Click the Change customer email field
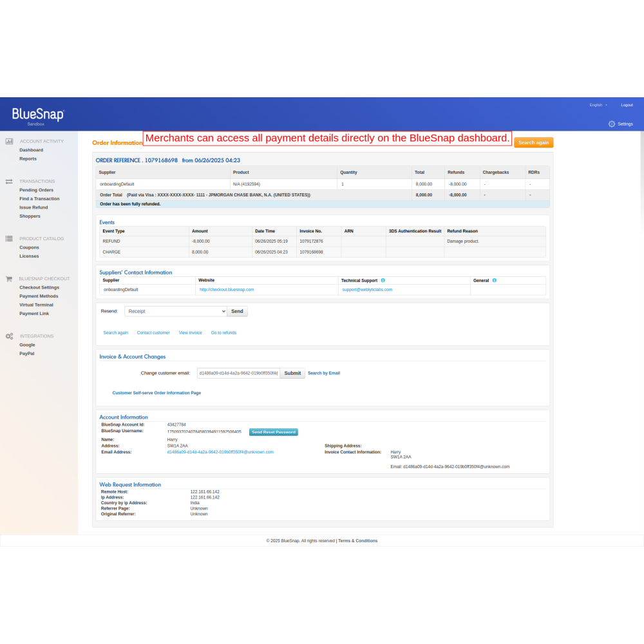This screenshot has height=644, width=644. pos(238,373)
